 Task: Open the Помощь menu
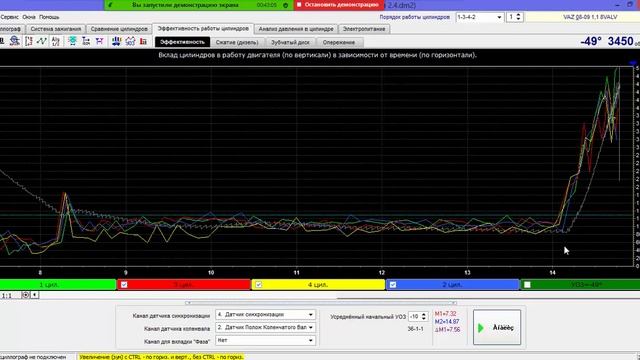(x=49, y=17)
